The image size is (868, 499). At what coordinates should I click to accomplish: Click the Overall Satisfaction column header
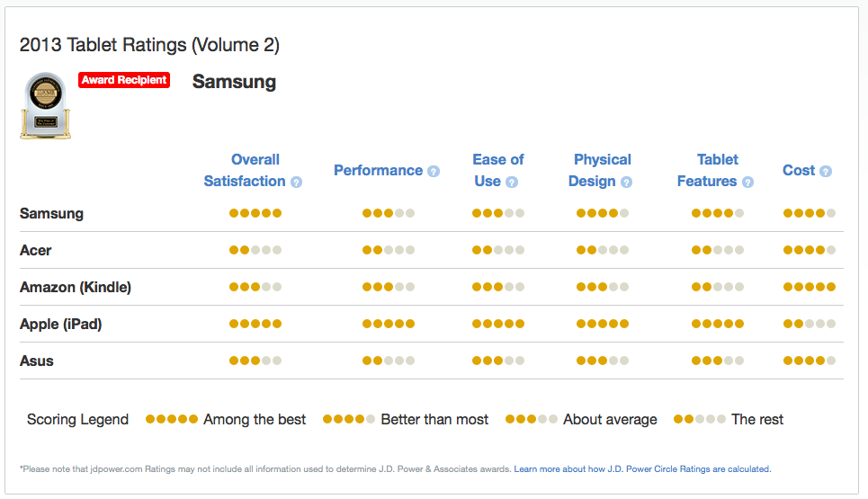(245, 170)
